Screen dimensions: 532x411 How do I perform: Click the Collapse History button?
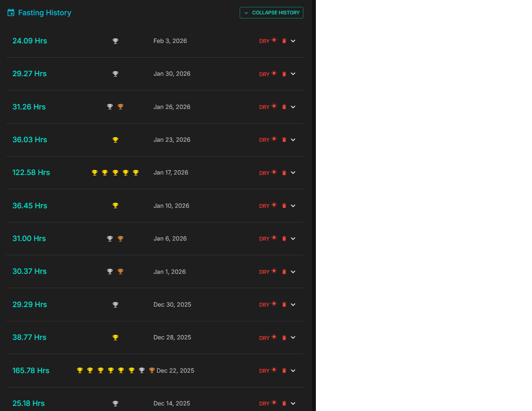click(272, 12)
